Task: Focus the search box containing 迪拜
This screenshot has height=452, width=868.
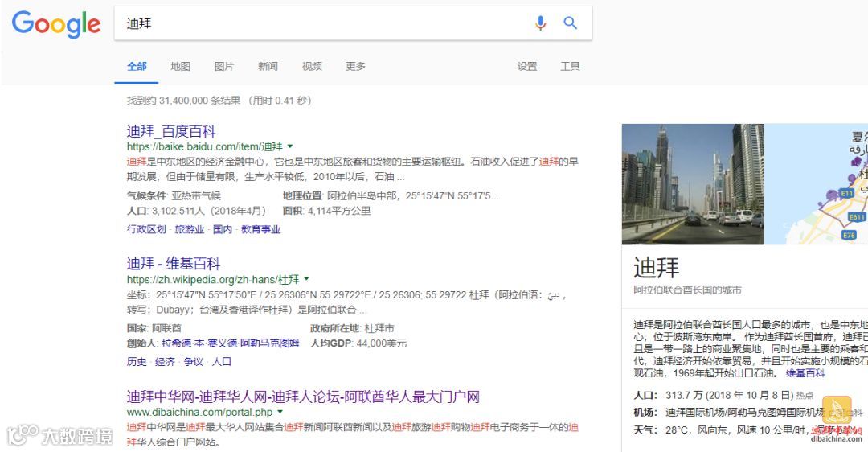Action: 353,23
